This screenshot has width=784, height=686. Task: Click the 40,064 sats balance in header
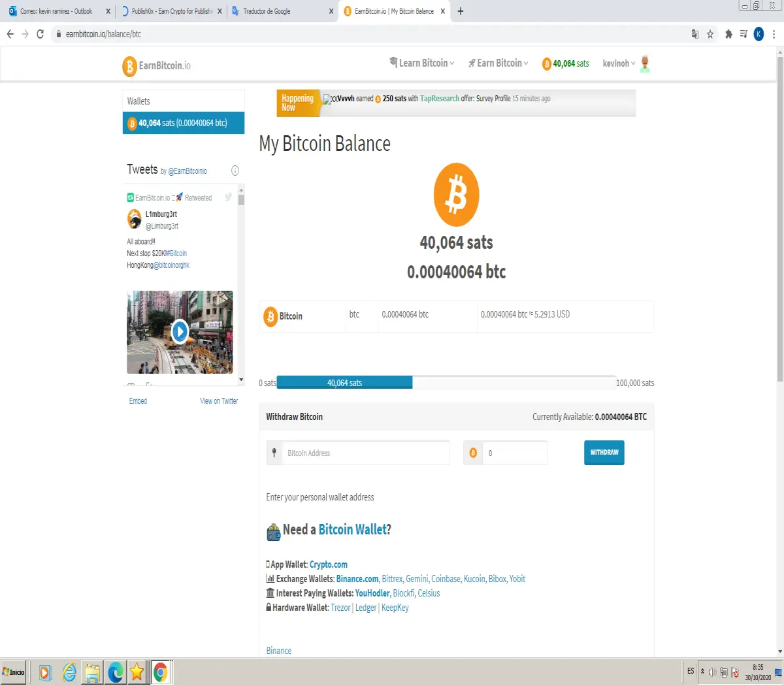pos(566,63)
